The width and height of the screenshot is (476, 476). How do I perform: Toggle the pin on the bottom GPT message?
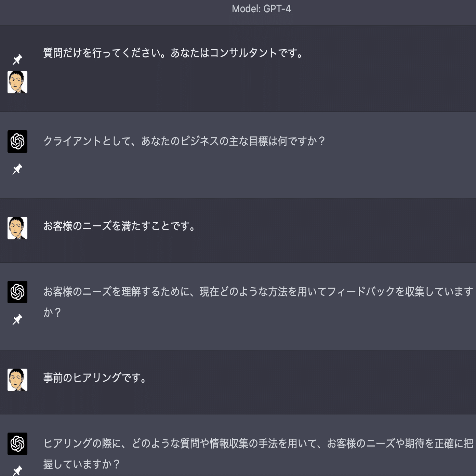tap(17, 470)
